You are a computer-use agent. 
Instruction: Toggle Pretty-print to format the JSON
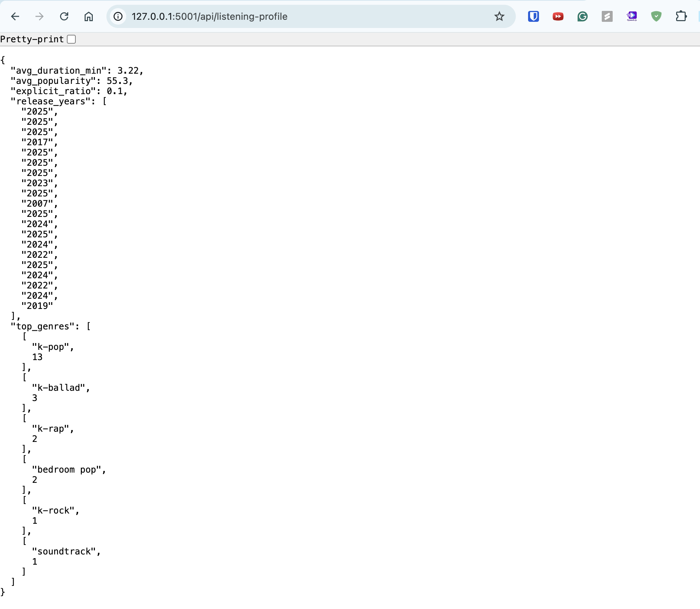[71, 39]
